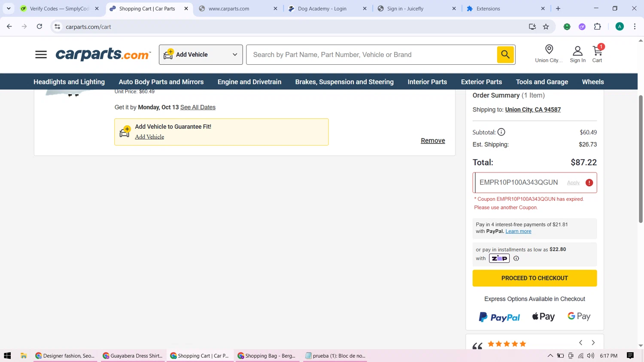Open a new browser tab
The image size is (644, 362).
[x=558, y=9]
